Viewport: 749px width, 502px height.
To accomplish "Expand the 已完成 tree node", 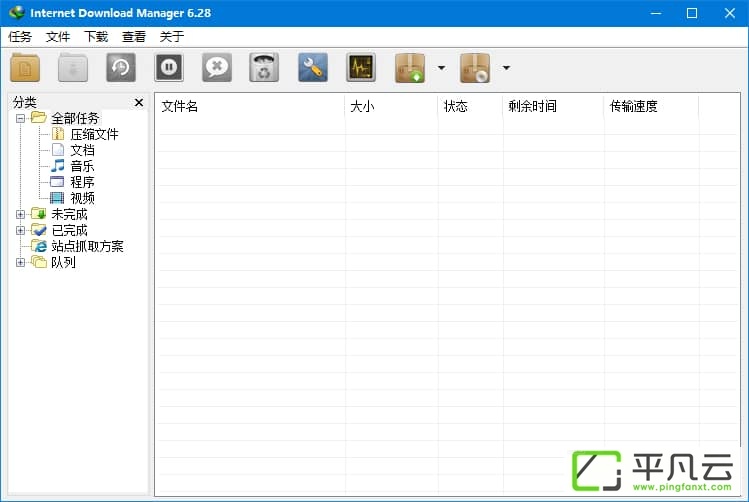I will point(21,230).
